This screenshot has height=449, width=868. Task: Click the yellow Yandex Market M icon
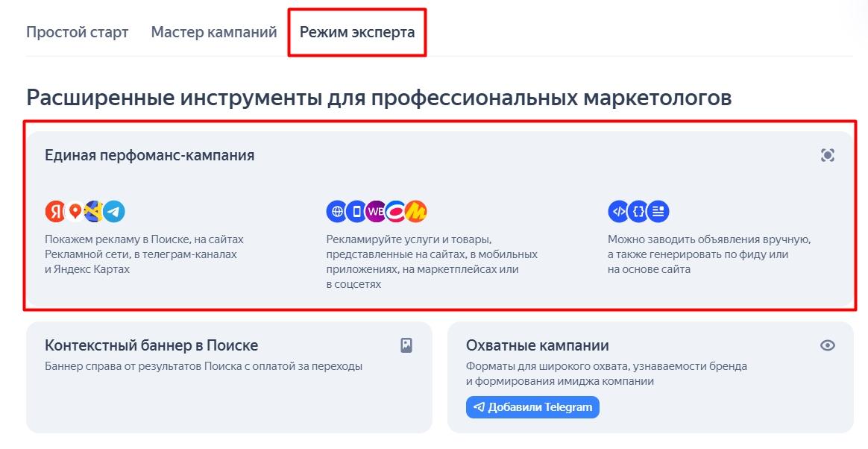pyautogui.click(x=416, y=212)
